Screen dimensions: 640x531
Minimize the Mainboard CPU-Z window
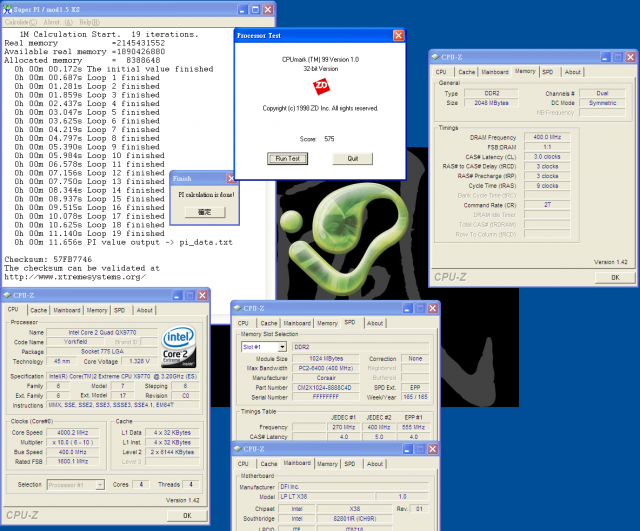click(x=408, y=449)
